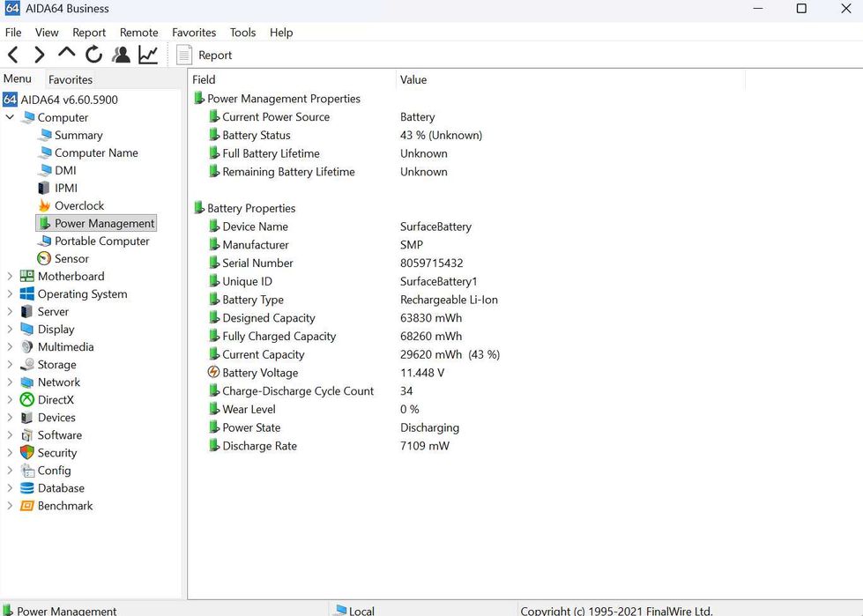This screenshot has height=616, width=863.
Task: Click the Display monitor icon
Action: 27,329
